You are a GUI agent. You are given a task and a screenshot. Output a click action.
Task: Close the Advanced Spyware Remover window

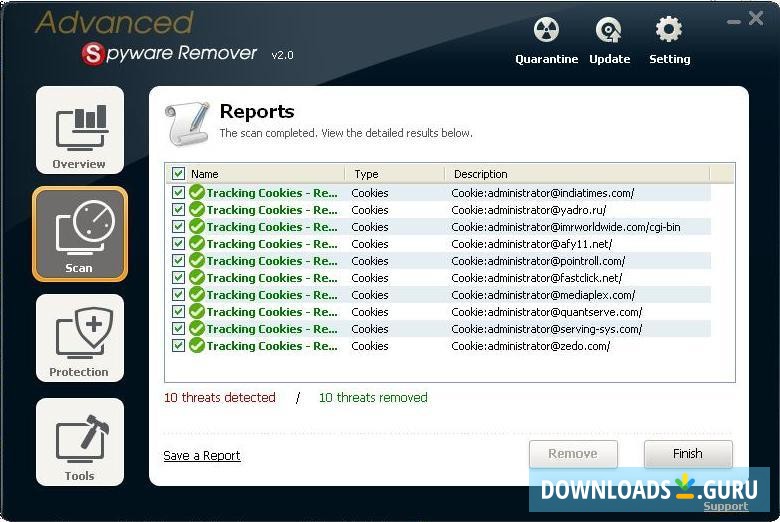pyautogui.click(x=756, y=18)
